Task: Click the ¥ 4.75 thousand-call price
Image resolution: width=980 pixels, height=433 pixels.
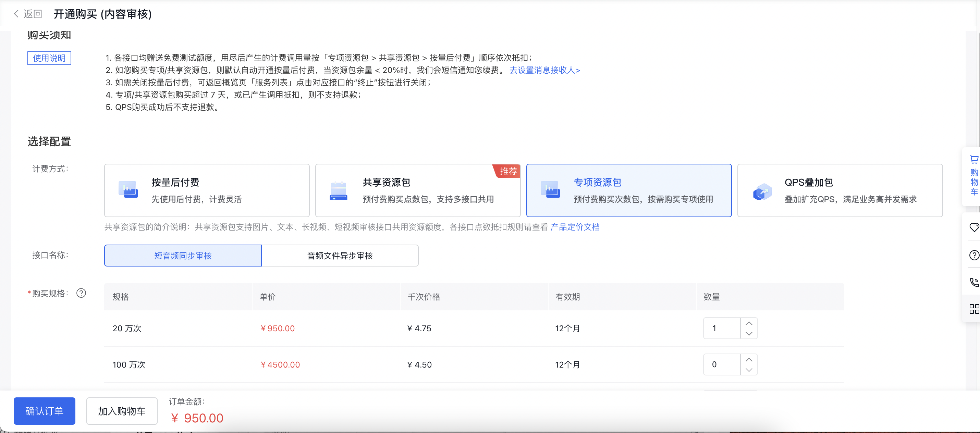Action: pos(419,329)
